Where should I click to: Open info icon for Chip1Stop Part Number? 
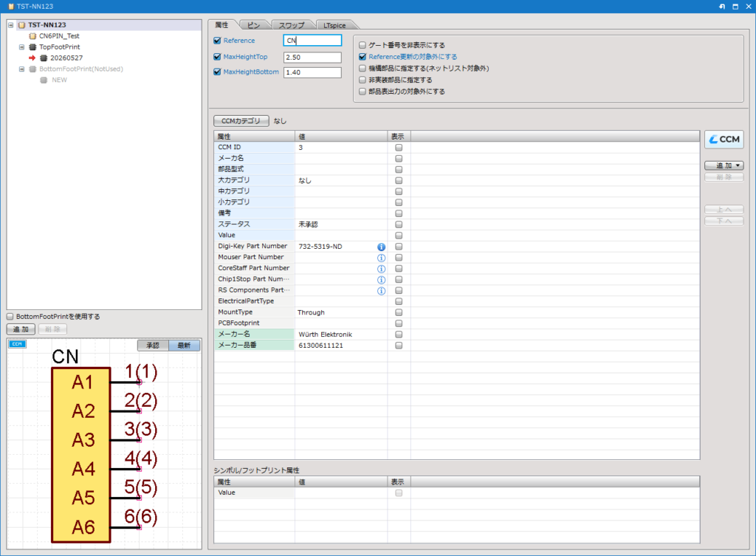pyautogui.click(x=382, y=280)
